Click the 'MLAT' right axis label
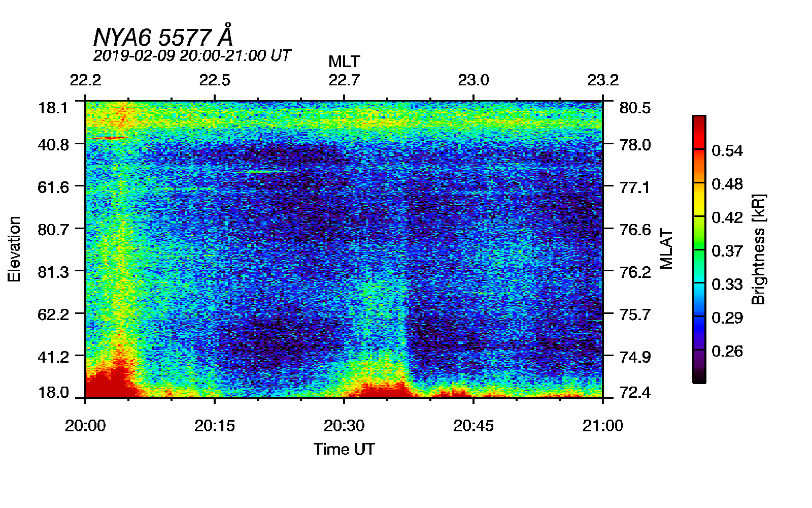Screen dimensions: 812x508 (x=666, y=249)
